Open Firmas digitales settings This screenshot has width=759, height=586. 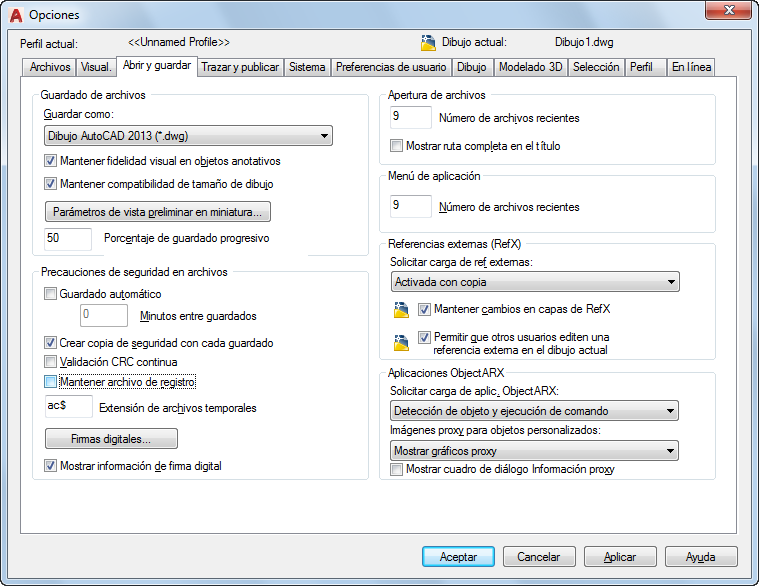coord(111,439)
